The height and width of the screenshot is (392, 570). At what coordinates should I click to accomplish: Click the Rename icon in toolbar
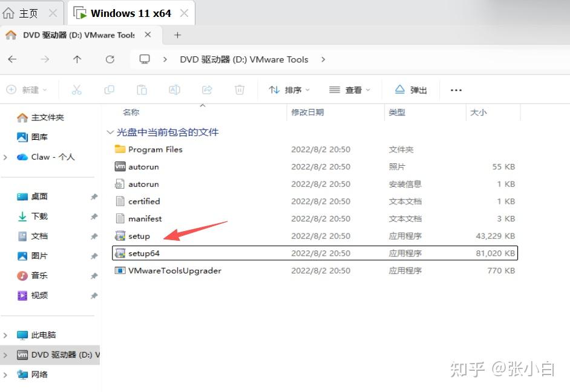pyautogui.click(x=174, y=90)
